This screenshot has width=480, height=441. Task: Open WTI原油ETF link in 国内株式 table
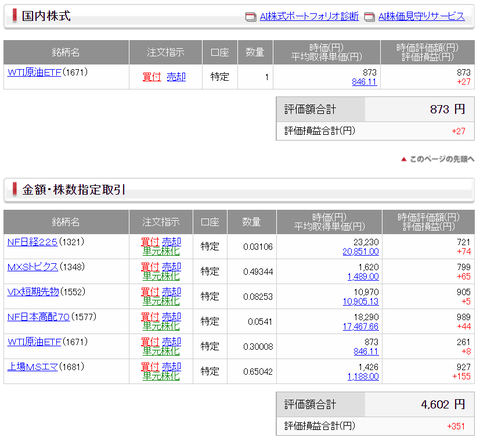(x=34, y=72)
